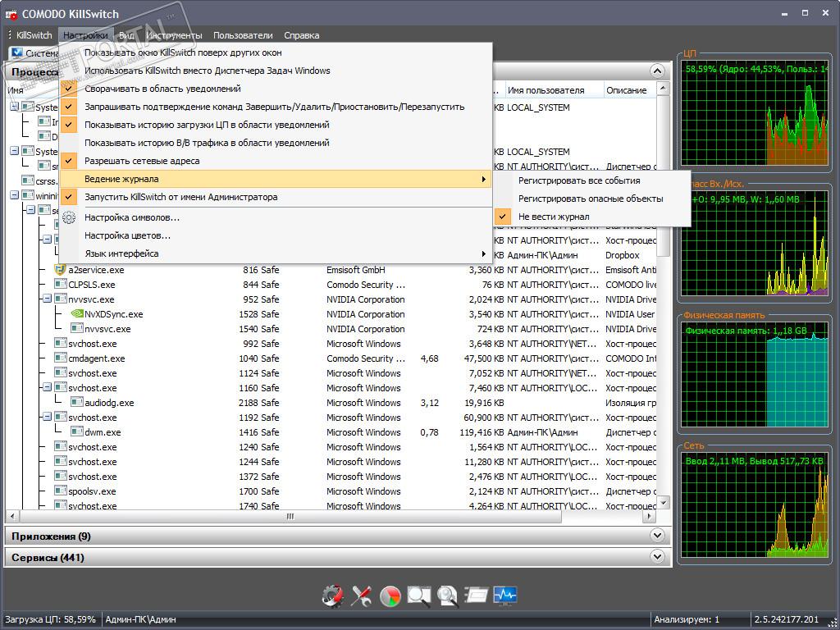Image resolution: width=840 pixels, height=630 pixels.
Task: Enable Показывать историю В/В трафика option
Action: [x=276, y=143]
